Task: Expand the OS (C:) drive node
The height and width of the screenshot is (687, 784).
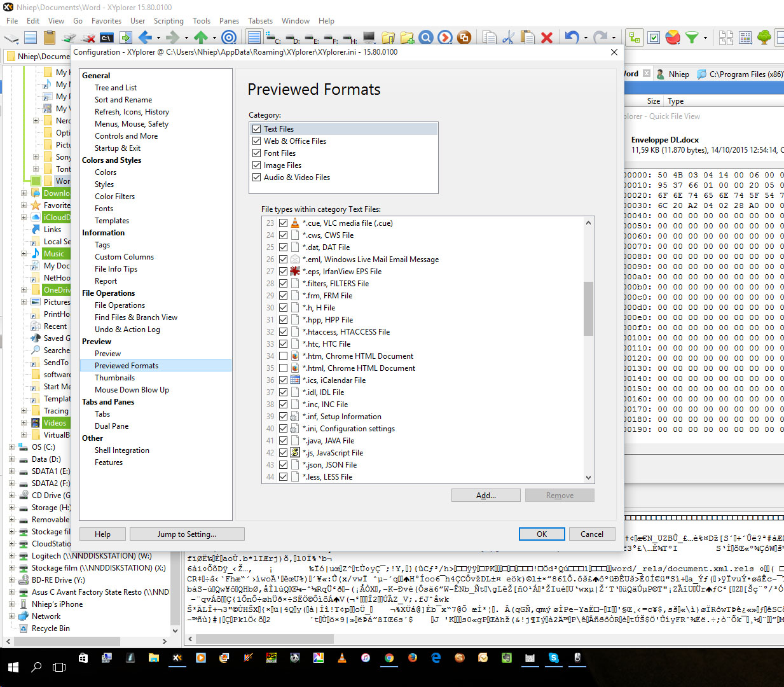Action: coord(11,447)
